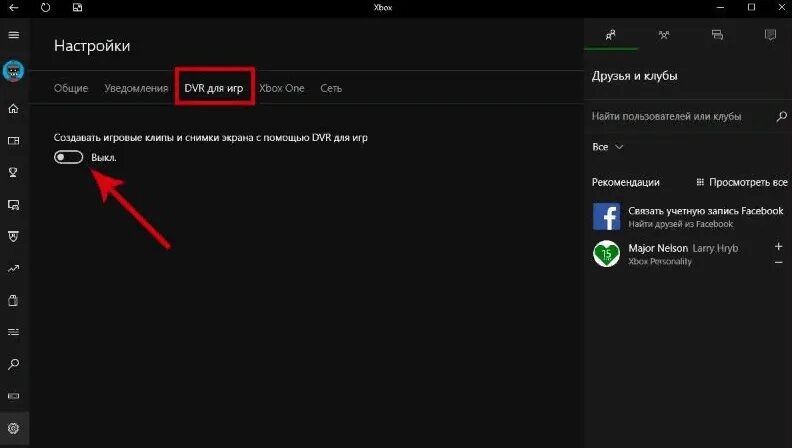The height and width of the screenshot is (448, 792).
Task: Open the profile avatar in sidebar
Action: click(14, 71)
